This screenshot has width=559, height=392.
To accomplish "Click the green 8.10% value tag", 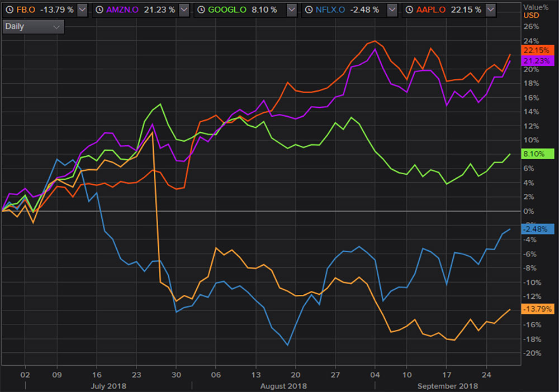I will coord(537,154).
